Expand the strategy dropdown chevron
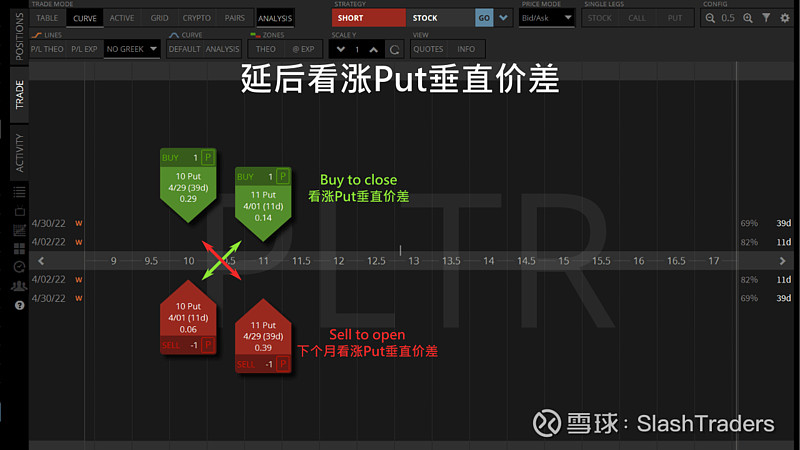The height and width of the screenshot is (450, 800). 504,18
